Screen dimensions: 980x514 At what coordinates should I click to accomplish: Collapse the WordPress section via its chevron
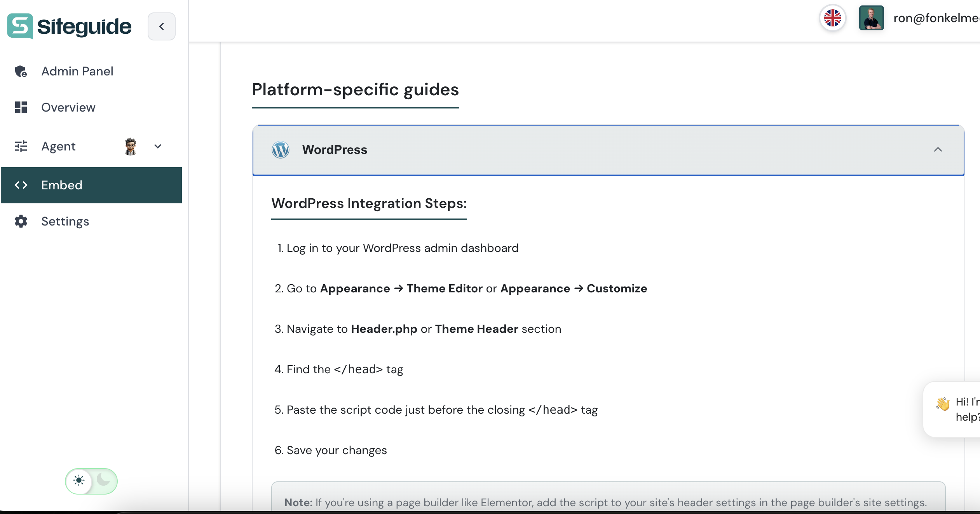click(x=938, y=150)
